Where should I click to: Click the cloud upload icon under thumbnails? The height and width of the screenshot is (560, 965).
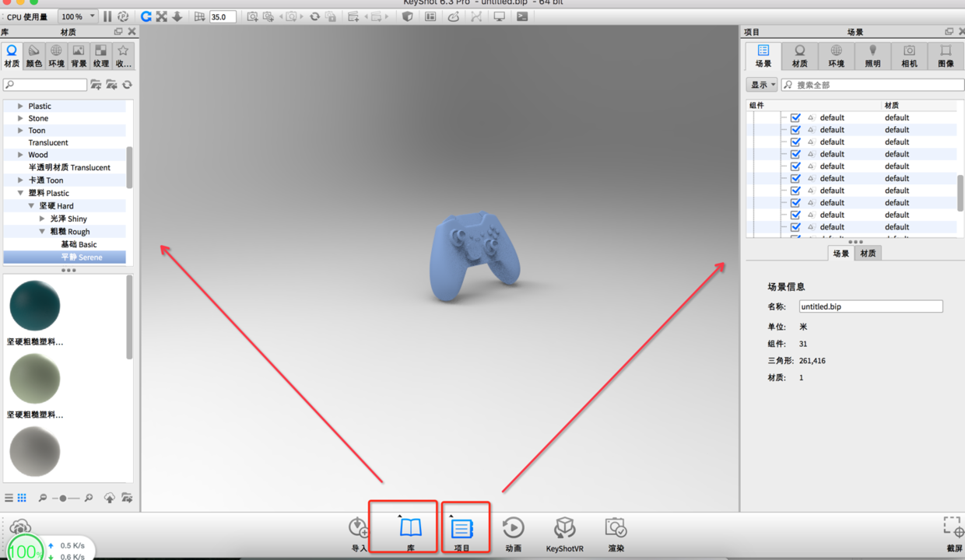pos(110,498)
